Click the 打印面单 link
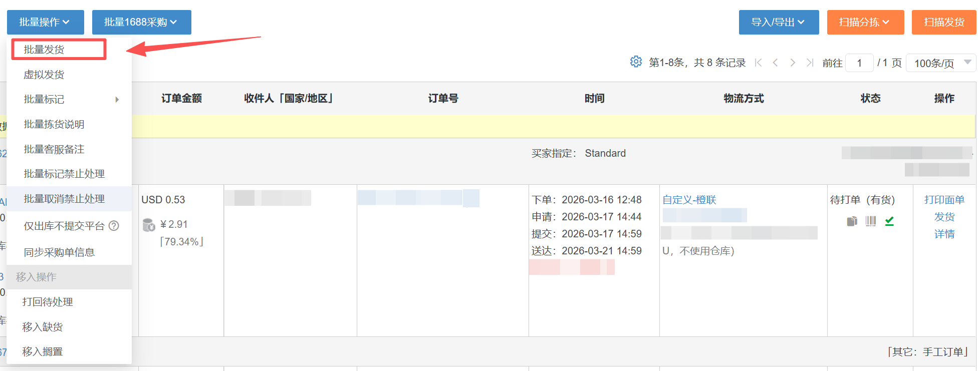The height and width of the screenshot is (371, 980). pos(944,200)
